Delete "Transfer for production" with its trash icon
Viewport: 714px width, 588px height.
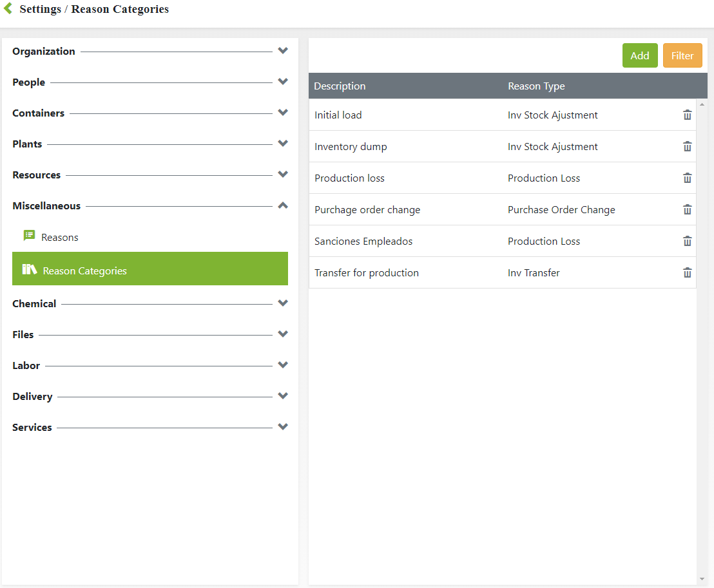687,272
